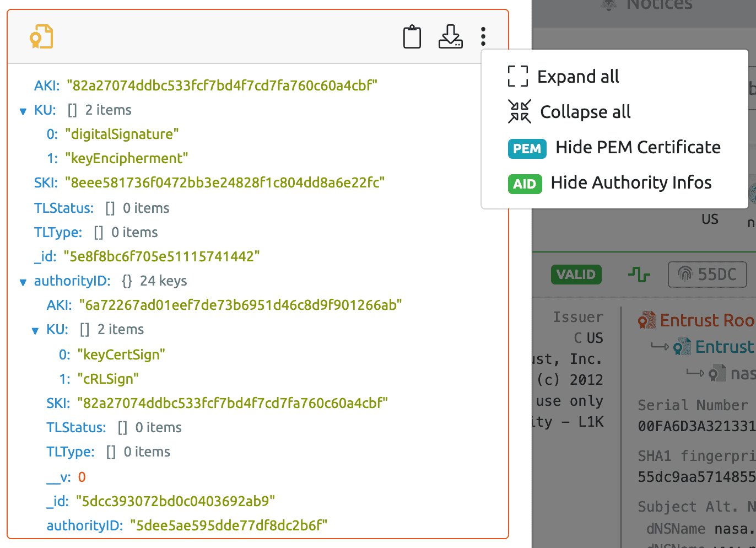Click the Entrust Root certificate icon

coord(646,320)
